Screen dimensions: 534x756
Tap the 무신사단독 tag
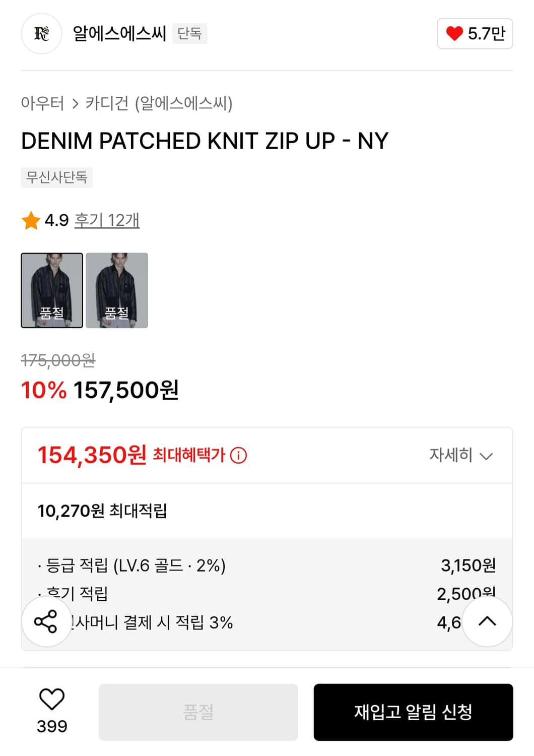coord(56,177)
